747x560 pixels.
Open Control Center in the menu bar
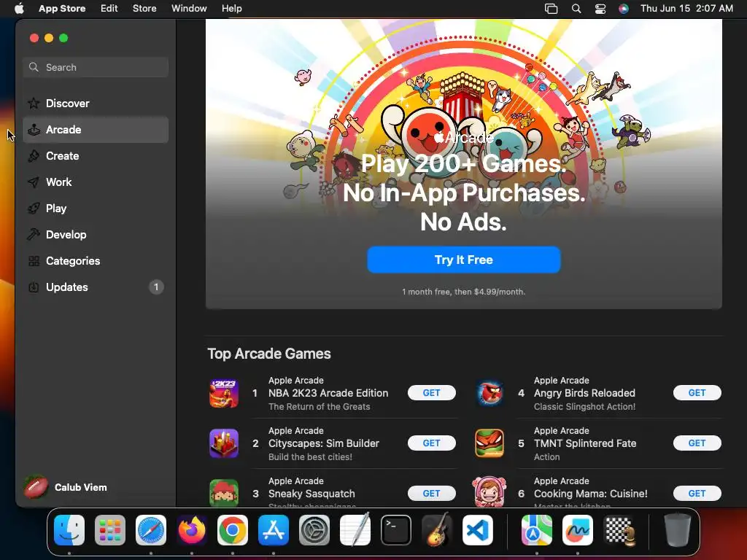[x=600, y=9]
